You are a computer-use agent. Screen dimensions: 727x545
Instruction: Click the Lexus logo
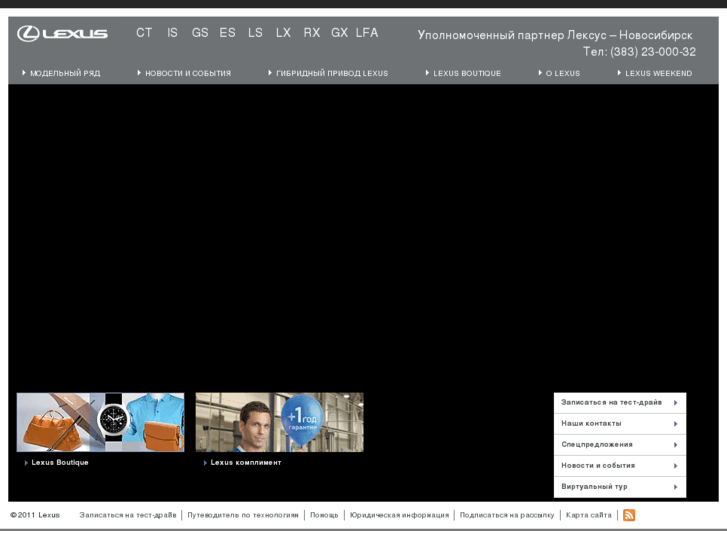[x=63, y=33]
